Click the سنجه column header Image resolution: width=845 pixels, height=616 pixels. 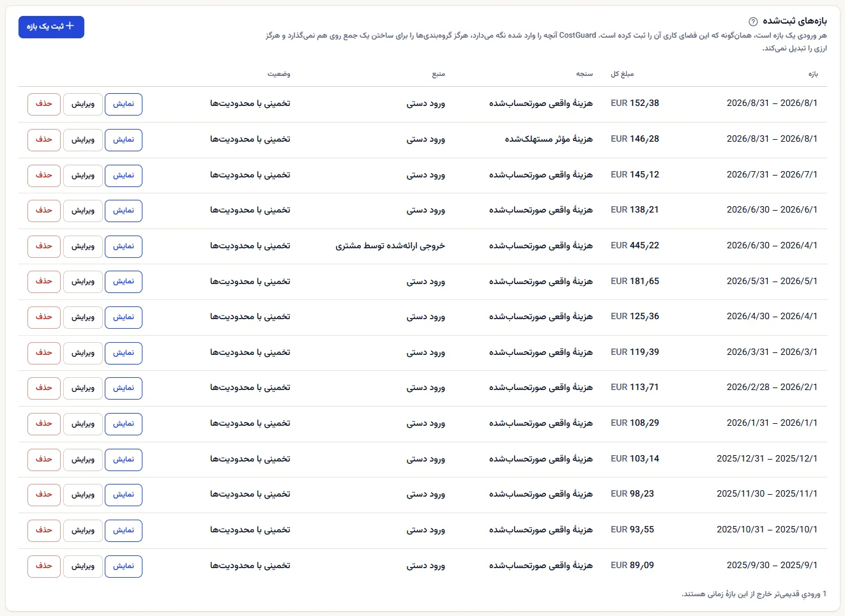pyautogui.click(x=584, y=74)
